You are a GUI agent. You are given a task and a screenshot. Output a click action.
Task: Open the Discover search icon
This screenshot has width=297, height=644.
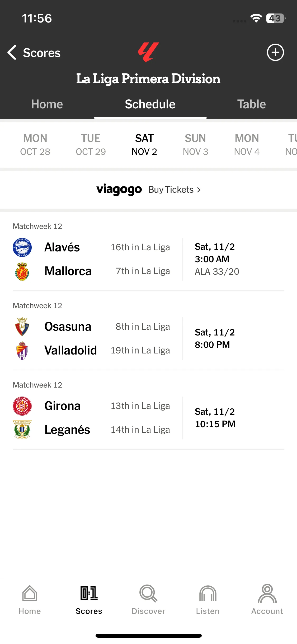[x=148, y=594]
